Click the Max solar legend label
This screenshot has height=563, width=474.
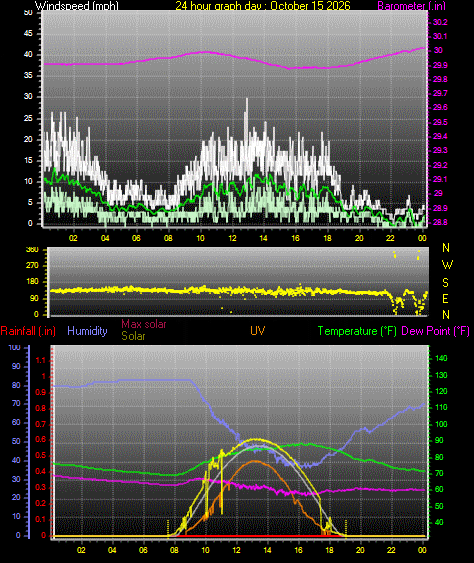[144, 324]
